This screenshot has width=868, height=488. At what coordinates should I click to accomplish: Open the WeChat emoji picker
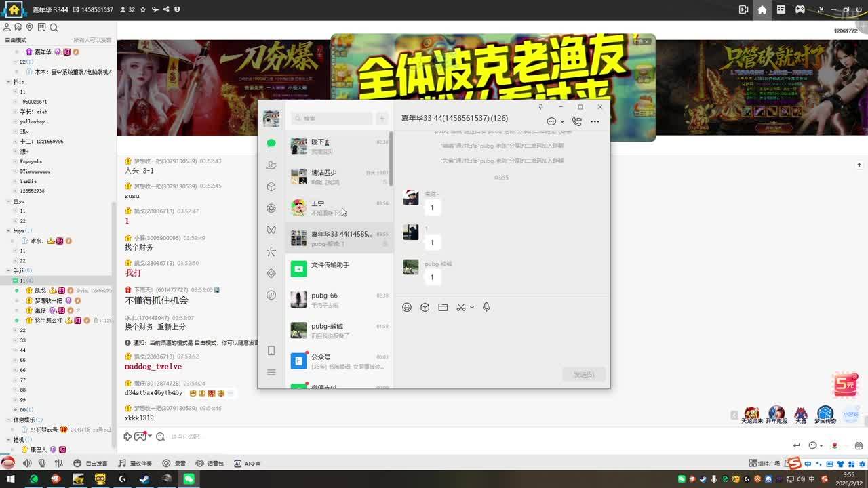tap(407, 307)
